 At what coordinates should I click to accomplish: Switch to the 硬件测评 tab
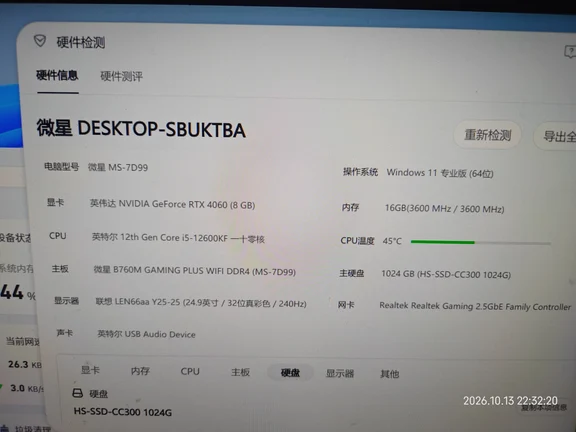(121, 76)
